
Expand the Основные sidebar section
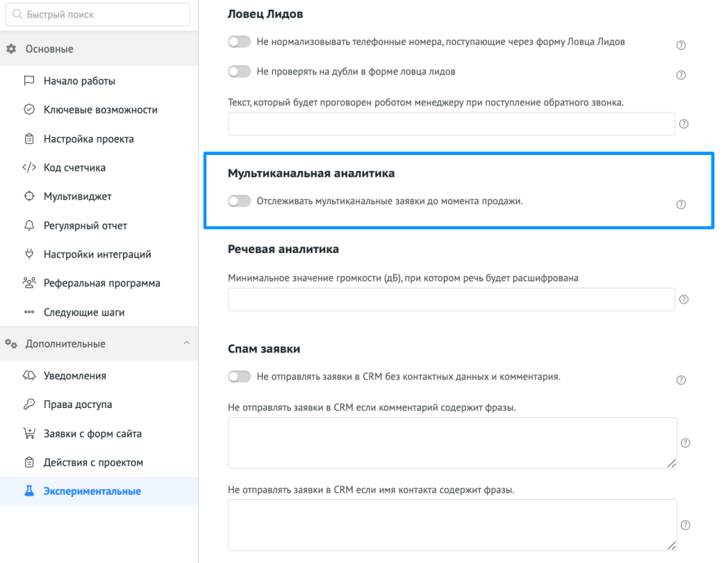[49, 49]
